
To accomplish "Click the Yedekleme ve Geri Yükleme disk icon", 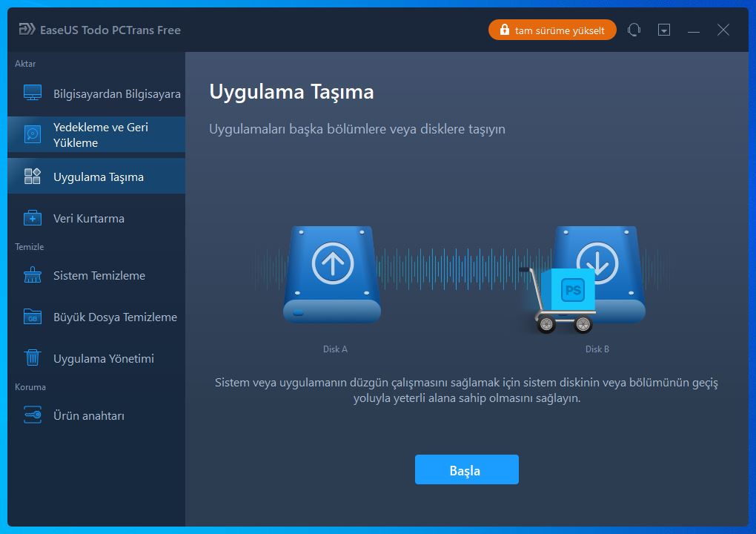I will [33, 134].
